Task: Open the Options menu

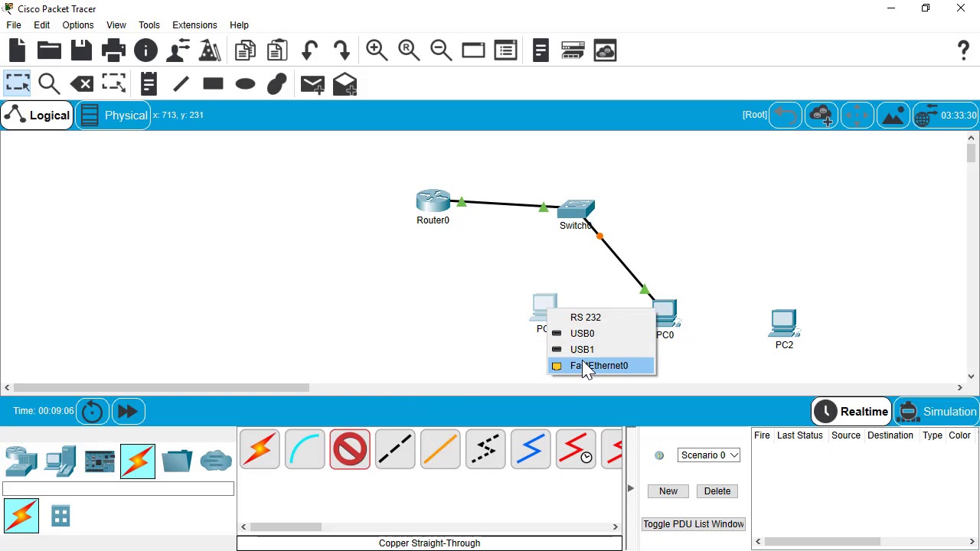Action: [78, 24]
